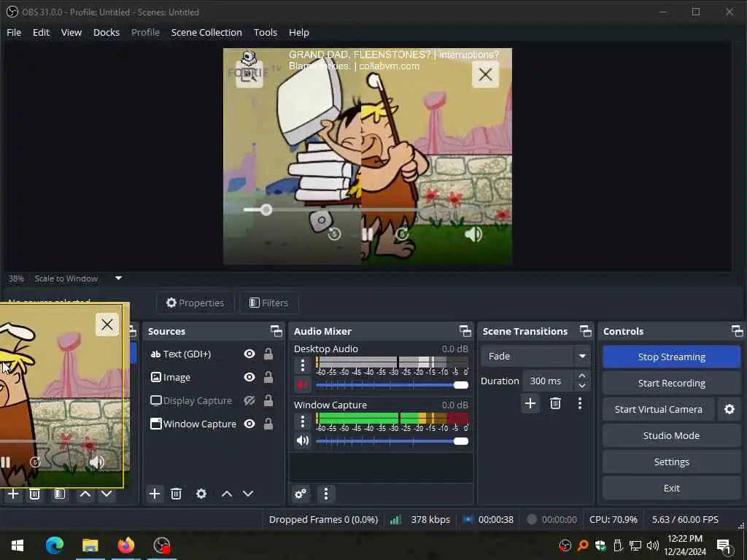
Task: Decrease transition duration with down arrow
Action: [581, 386]
